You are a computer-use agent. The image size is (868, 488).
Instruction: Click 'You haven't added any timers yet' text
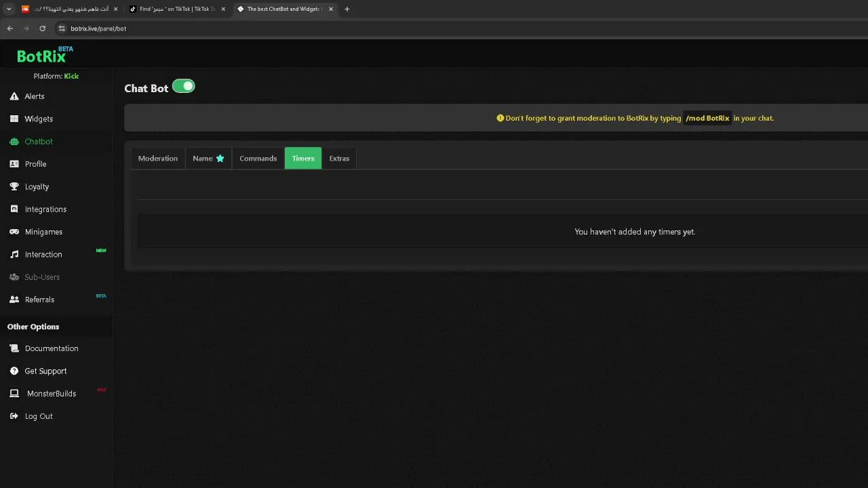635,232
